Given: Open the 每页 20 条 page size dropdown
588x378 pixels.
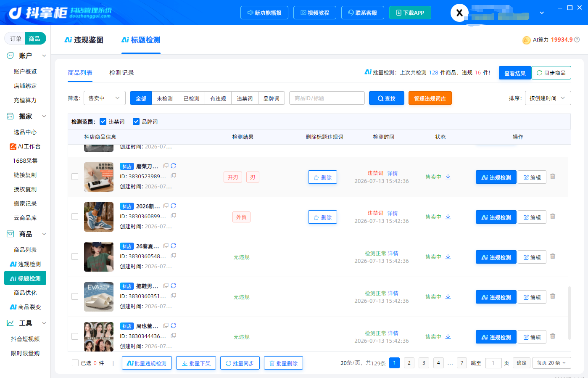Looking at the screenshot, I should (551, 363).
